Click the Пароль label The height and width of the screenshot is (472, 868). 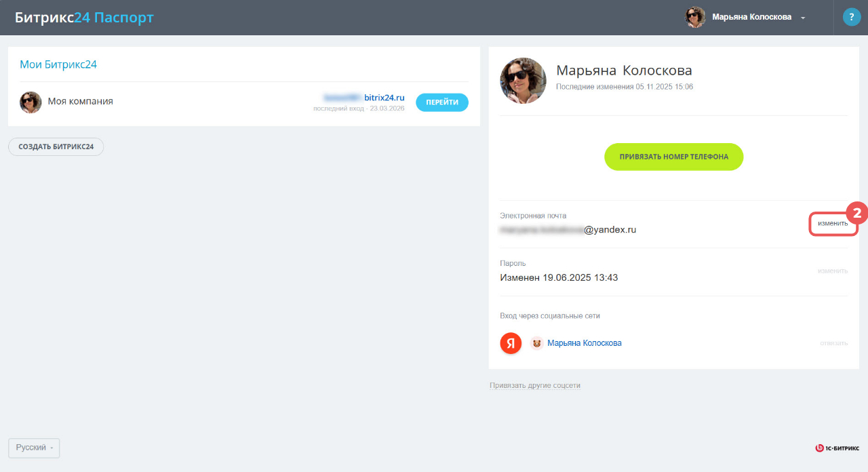[x=513, y=263]
